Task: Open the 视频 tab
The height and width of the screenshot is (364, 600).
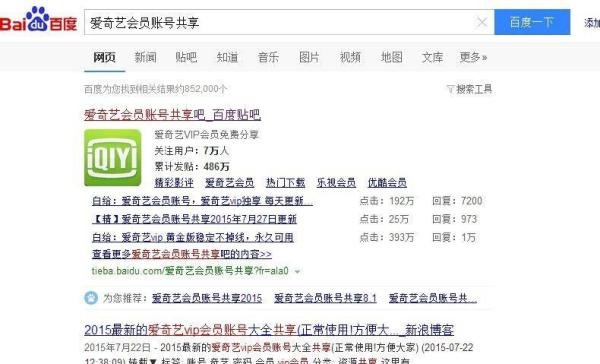Action: pyautogui.click(x=350, y=57)
